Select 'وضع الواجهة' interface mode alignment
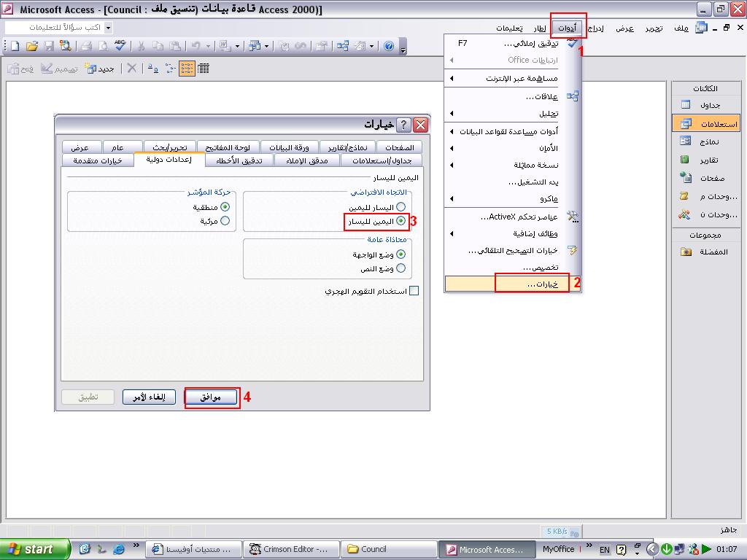 tap(400, 254)
